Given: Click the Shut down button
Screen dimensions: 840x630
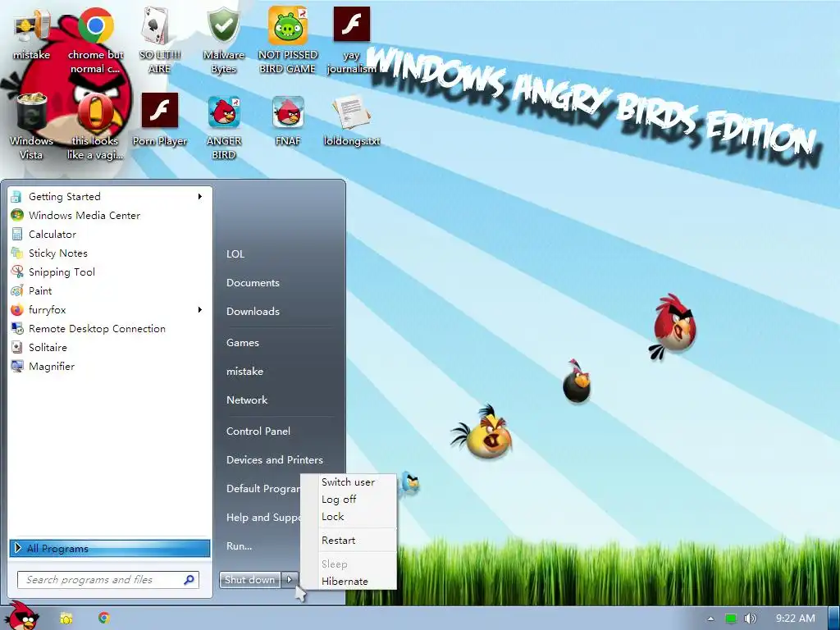Looking at the screenshot, I should [250, 580].
